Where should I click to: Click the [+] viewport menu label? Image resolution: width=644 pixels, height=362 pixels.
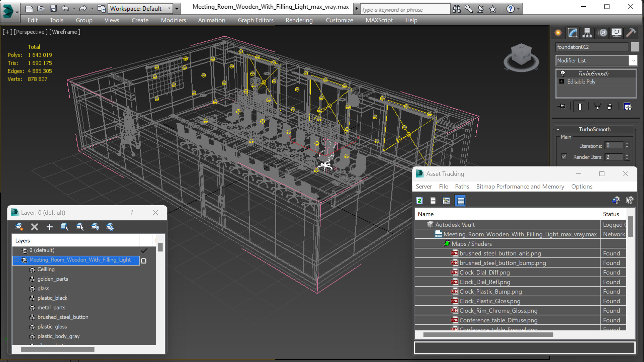(7, 32)
